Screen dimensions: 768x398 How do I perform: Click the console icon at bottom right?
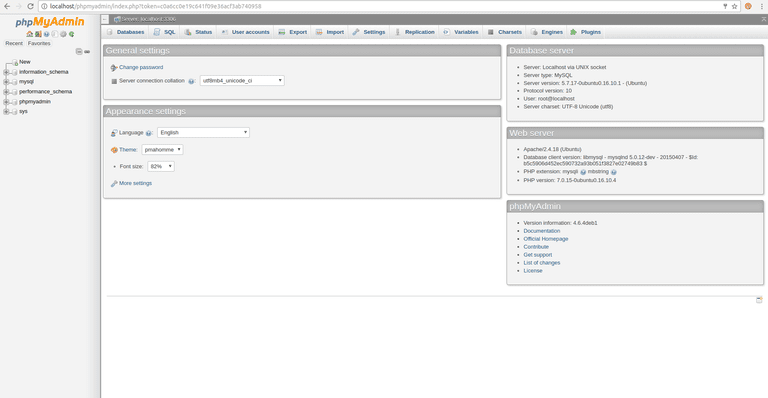pyautogui.click(x=759, y=300)
